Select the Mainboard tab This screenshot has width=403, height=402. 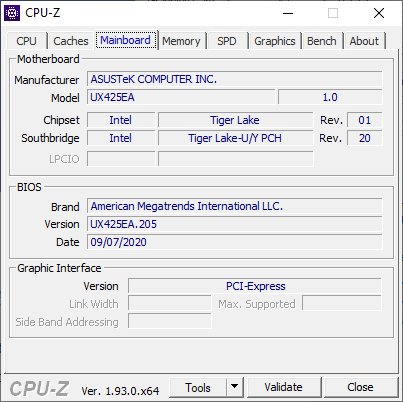(126, 40)
